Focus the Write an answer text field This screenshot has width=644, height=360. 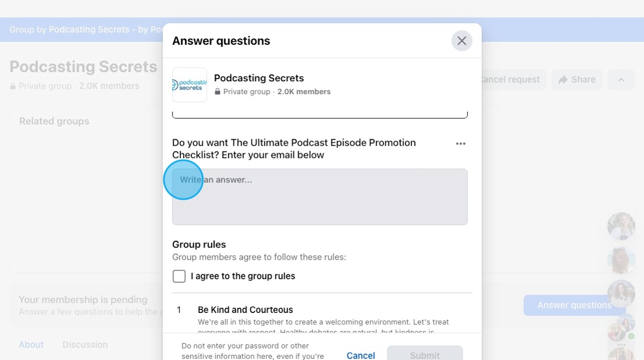[320, 197]
